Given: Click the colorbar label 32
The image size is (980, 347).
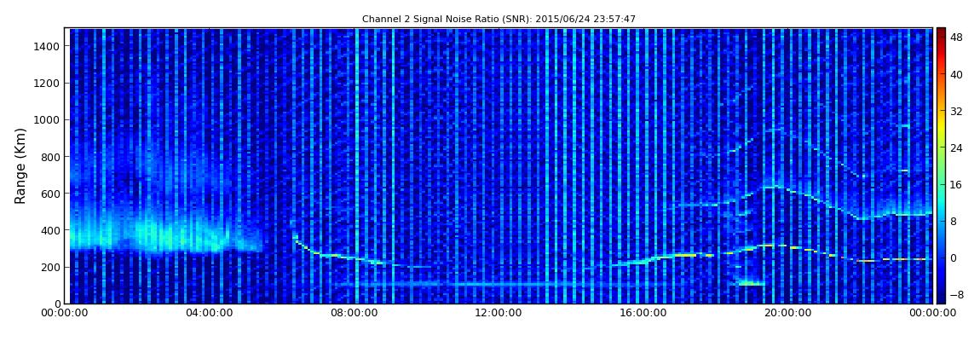Looking at the screenshot, I should [x=956, y=112].
